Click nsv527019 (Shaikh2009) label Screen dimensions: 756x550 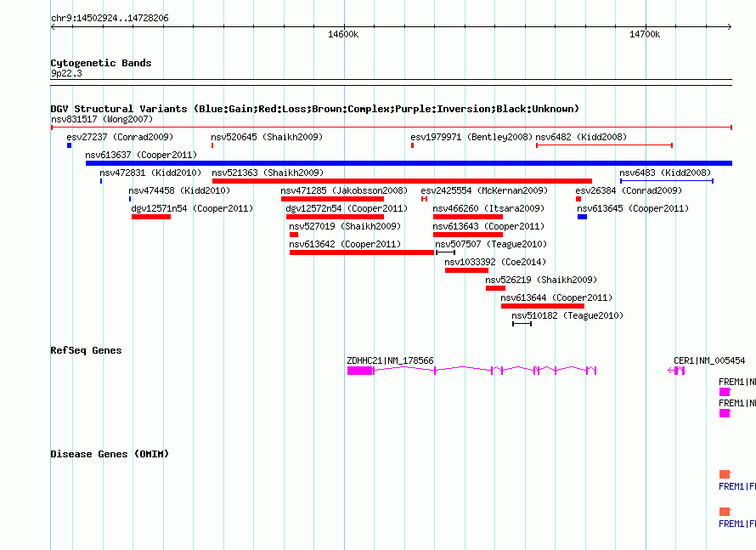(345, 226)
